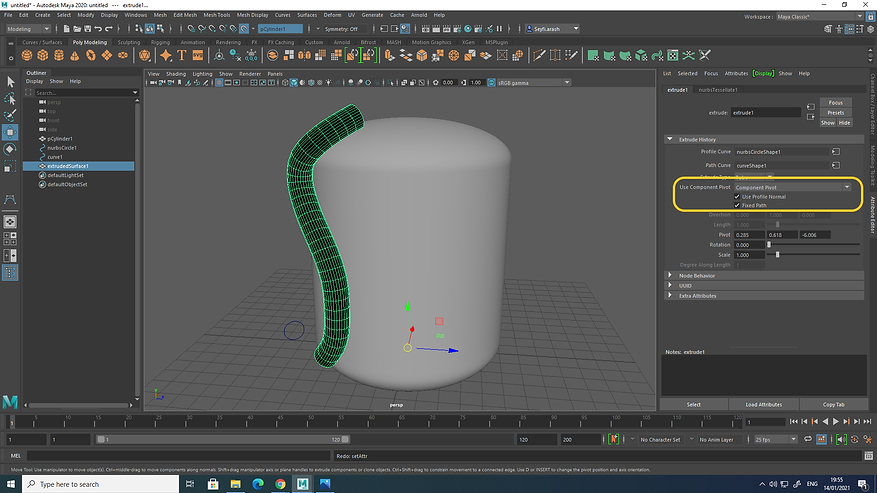This screenshot has width=877, height=493.
Task: Click the save scene disk icon
Action: point(88,29)
